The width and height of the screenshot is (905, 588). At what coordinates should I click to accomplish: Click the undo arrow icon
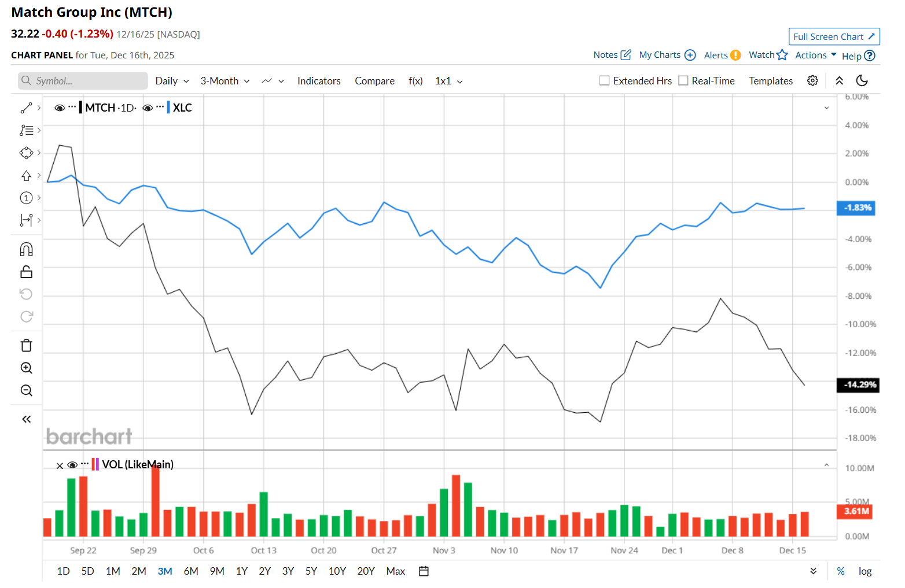(27, 294)
